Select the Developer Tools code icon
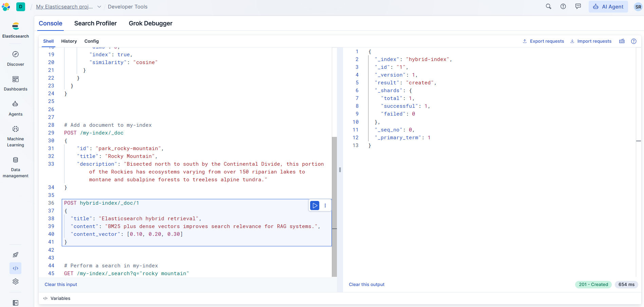Viewport: 644px width, 307px height. click(x=16, y=268)
